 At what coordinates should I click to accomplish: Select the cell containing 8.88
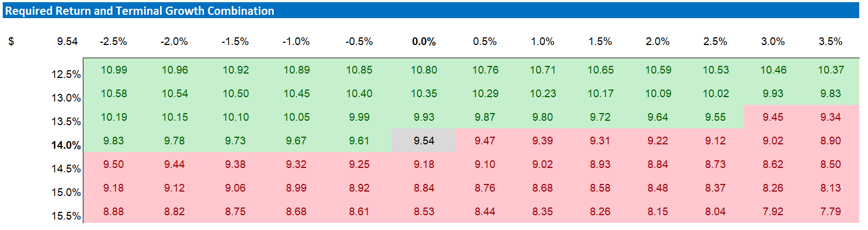tap(114, 212)
